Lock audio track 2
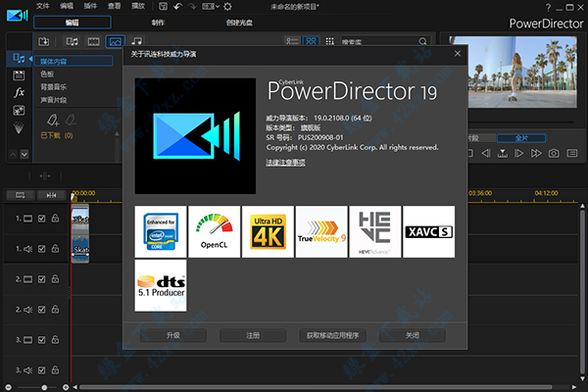 click(x=55, y=309)
